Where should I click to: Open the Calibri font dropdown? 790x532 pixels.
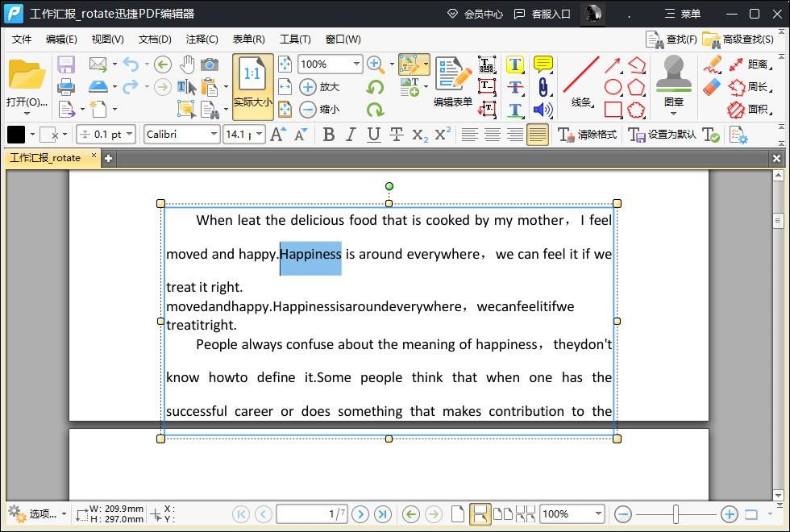(x=214, y=135)
